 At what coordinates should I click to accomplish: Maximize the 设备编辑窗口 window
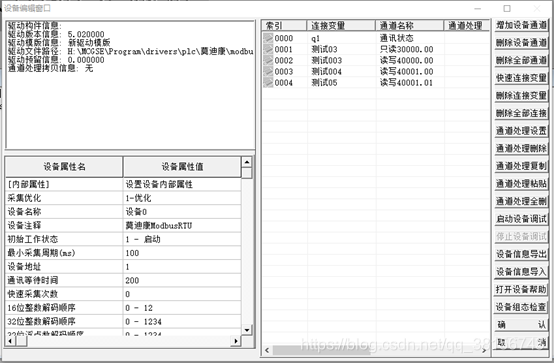(x=507, y=8)
